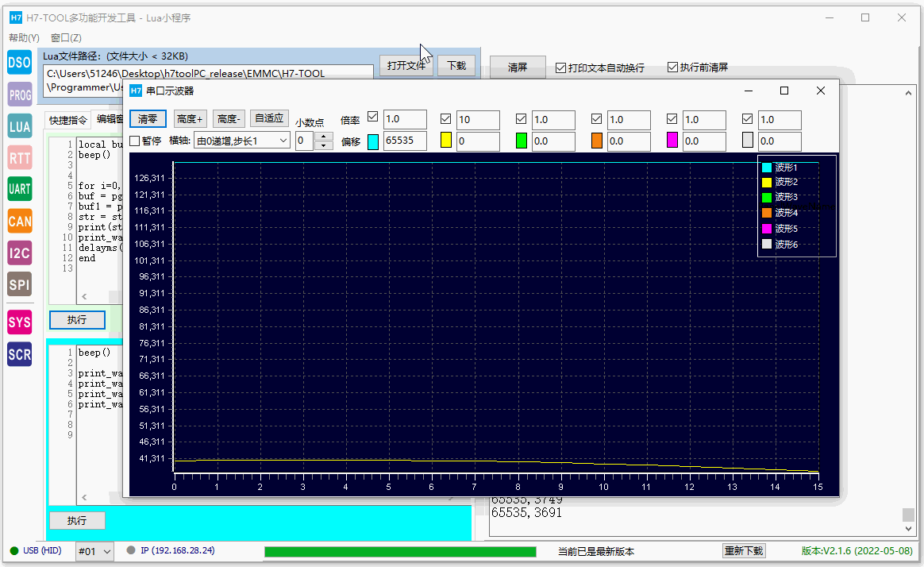Select the I2C sidebar icon
Image resolution: width=924 pixels, height=567 pixels.
click(x=19, y=253)
